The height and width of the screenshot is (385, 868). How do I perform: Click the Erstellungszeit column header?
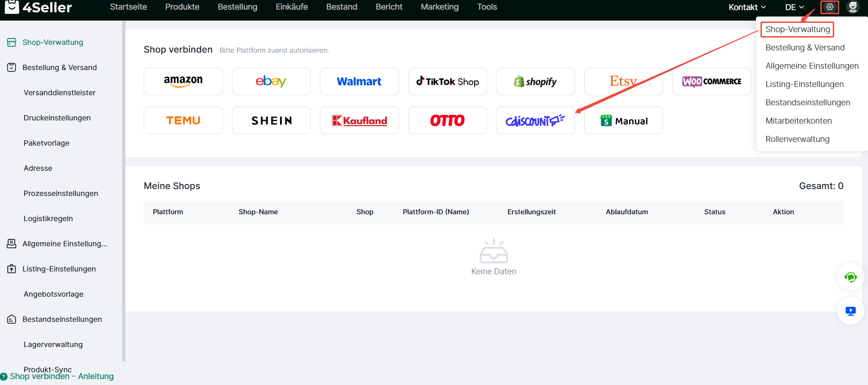[532, 212]
